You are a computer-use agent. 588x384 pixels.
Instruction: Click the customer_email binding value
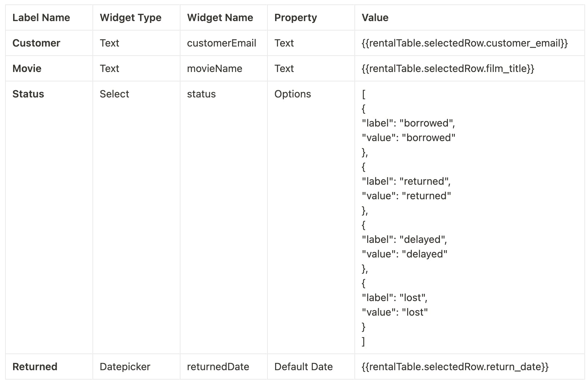[x=464, y=43]
